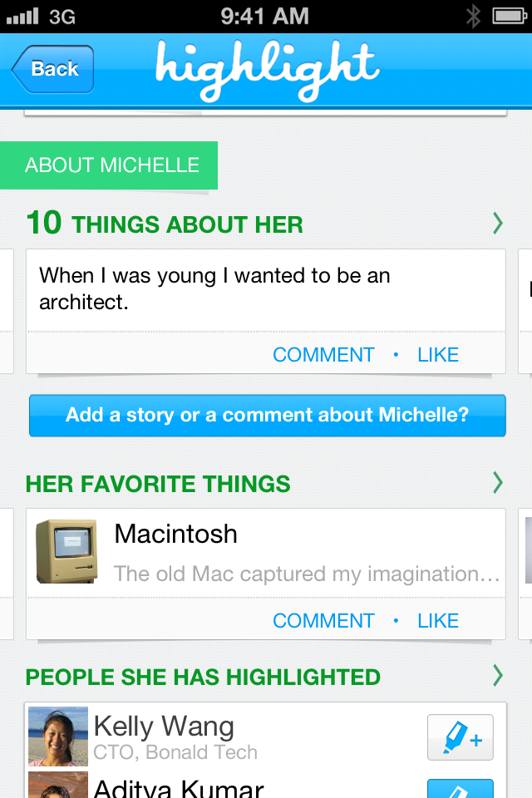
Task: Tap the Back button
Action: pyautogui.click(x=53, y=69)
